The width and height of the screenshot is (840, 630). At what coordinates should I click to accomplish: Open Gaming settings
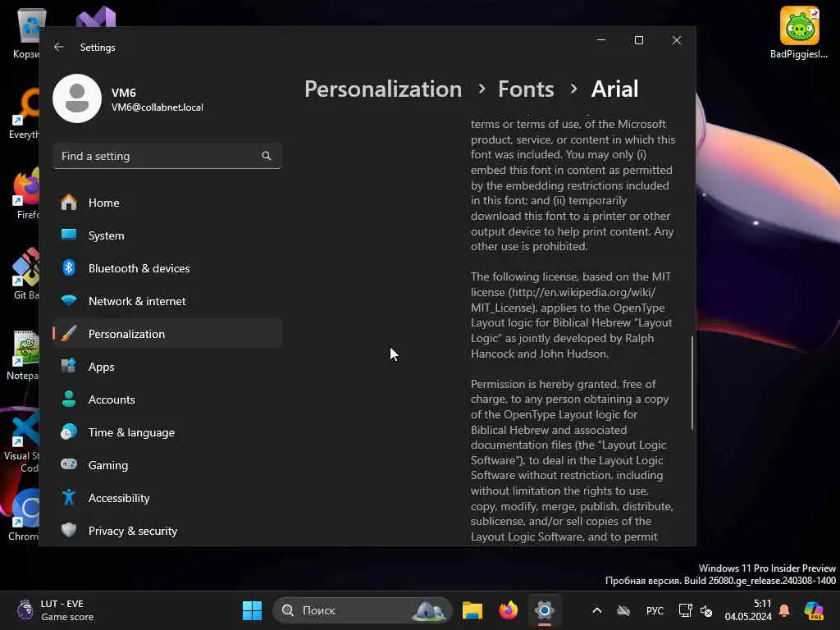pos(167,465)
